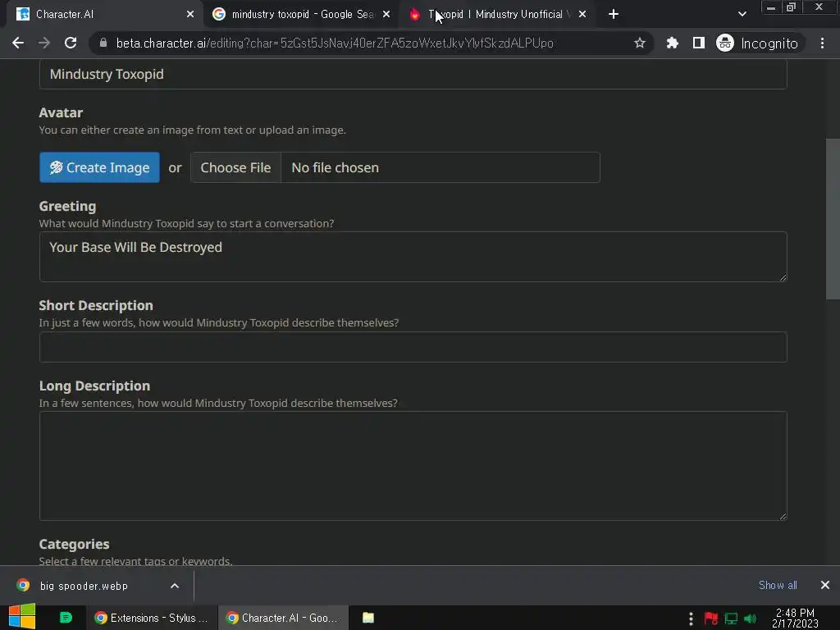Go back to the previous page
The height and width of the screenshot is (630, 840).
tap(18, 43)
